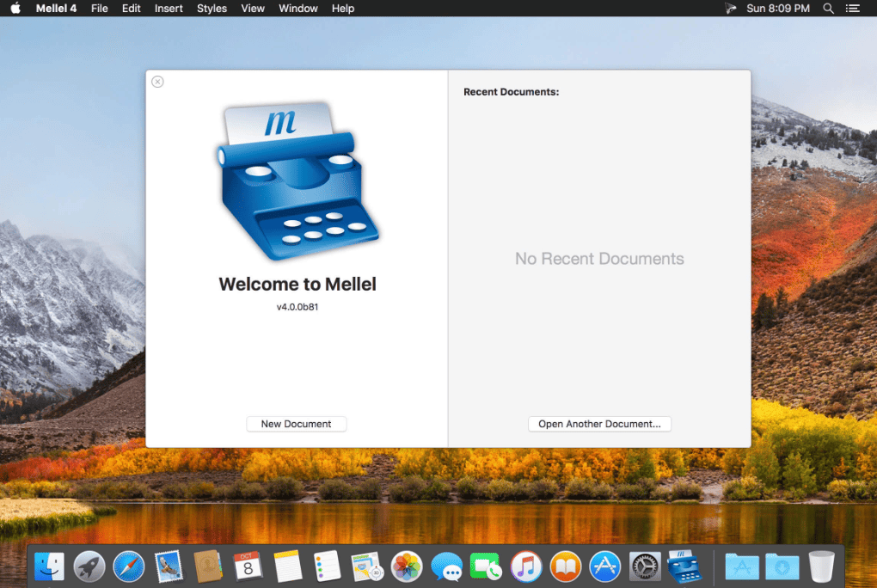Open Launchpad rocket icon in Dock

(89, 567)
